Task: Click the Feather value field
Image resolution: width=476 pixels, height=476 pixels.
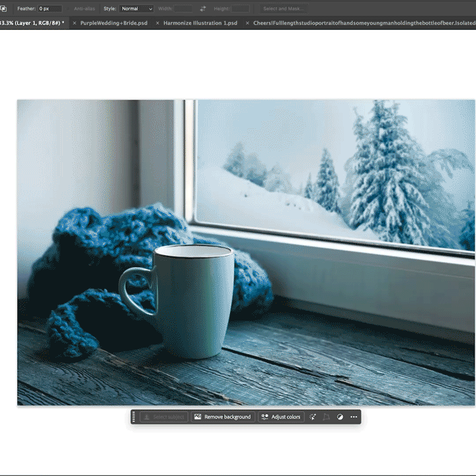Action: click(x=50, y=9)
